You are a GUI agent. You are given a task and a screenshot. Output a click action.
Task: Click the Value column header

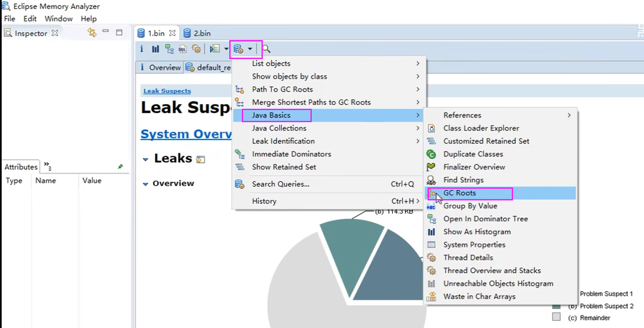click(x=92, y=181)
